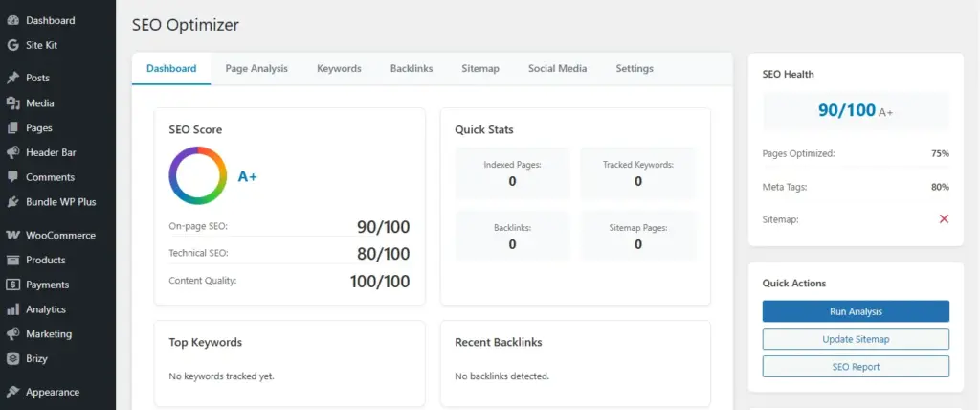Screen dimensions: 980x410
Task: Click the Content Quality 100/100 score
Action: pyautogui.click(x=380, y=281)
